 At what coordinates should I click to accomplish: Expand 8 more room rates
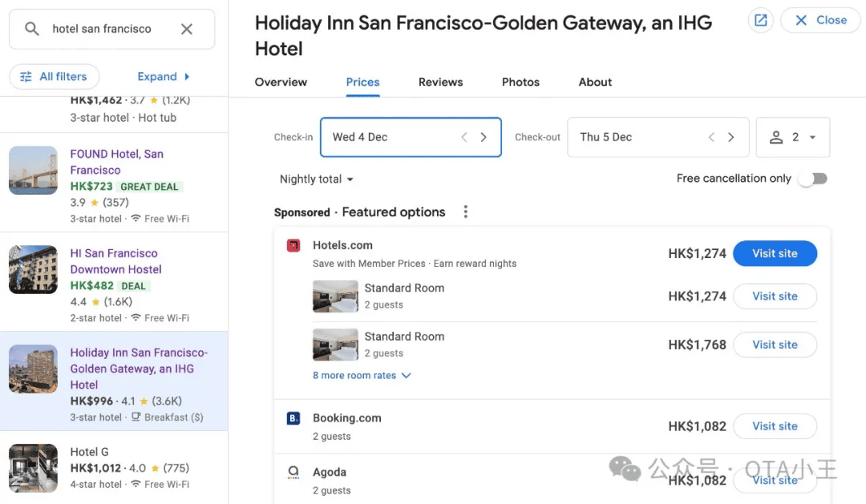click(362, 375)
